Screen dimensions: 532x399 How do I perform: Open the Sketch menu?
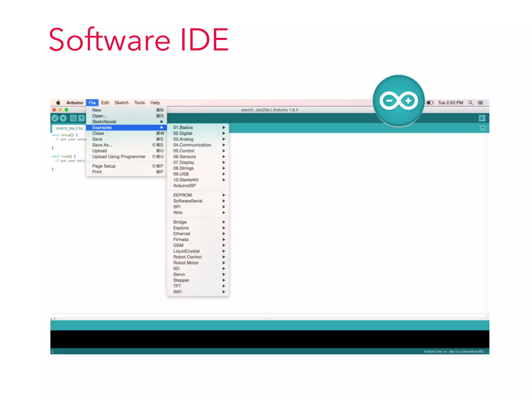(x=122, y=103)
